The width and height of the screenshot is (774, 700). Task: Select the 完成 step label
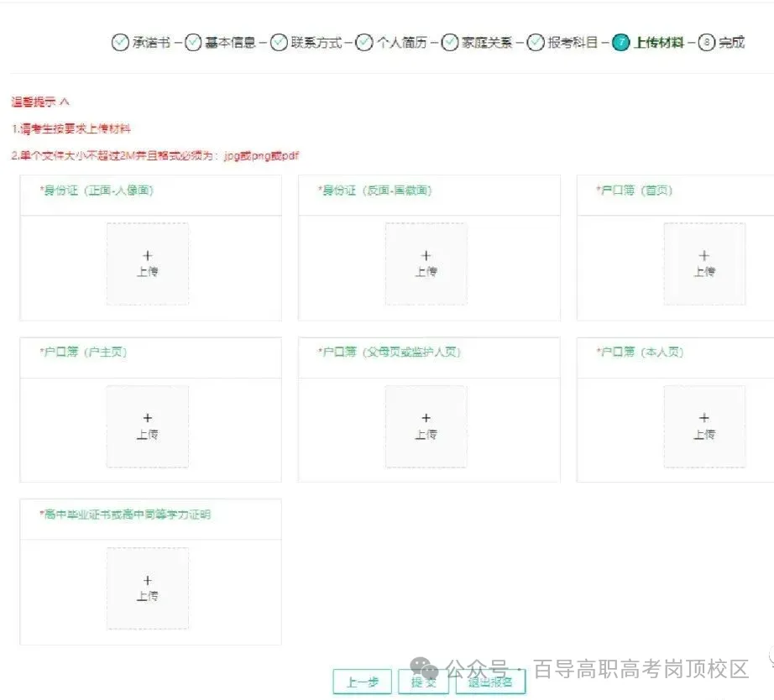click(731, 43)
